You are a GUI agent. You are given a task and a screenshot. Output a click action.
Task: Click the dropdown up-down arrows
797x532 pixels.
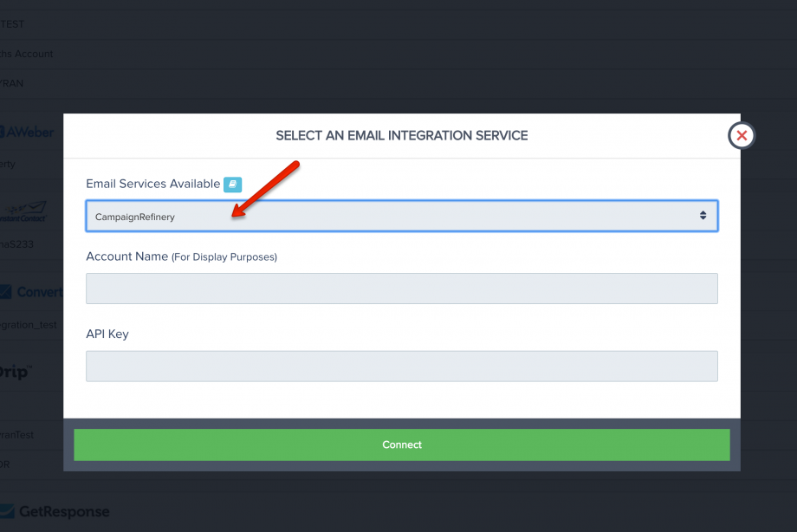click(703, 216)
